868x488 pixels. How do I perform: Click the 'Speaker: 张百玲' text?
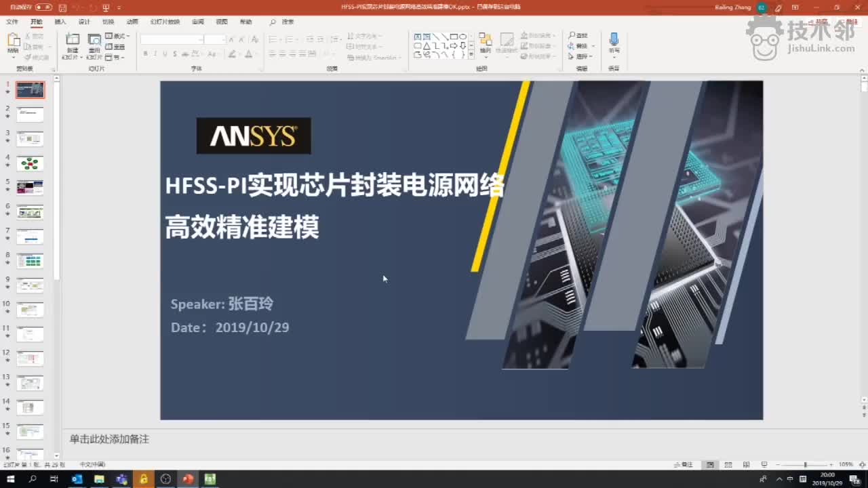(222, 304)
